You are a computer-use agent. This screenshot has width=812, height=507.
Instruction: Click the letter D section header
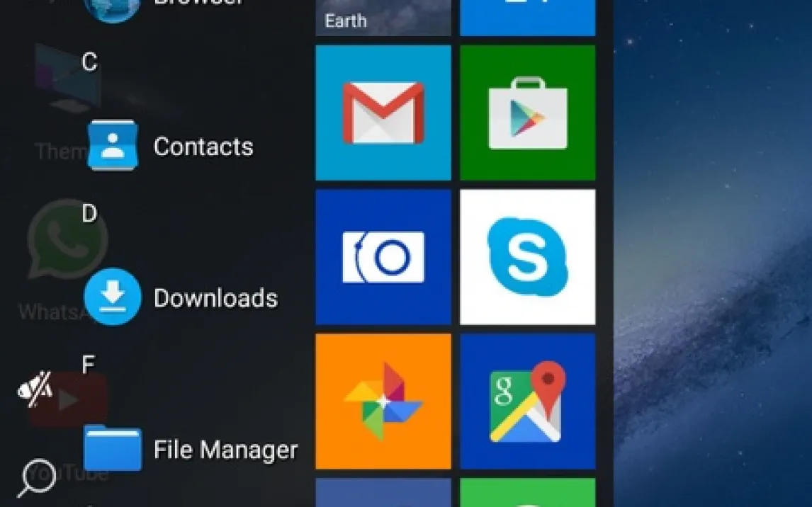click(89, 214)
